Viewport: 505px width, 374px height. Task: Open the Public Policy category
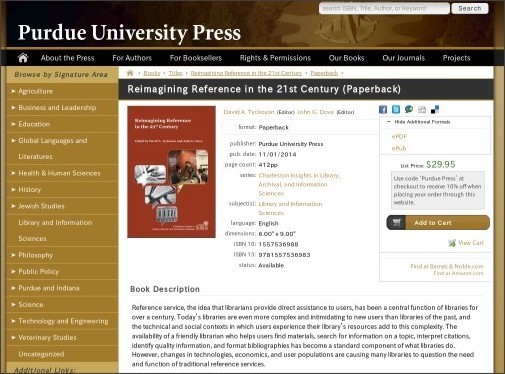point(39,271)
